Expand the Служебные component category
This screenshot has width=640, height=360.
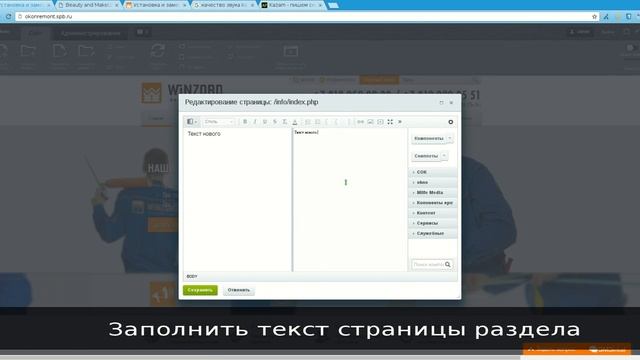coord(433,233)
